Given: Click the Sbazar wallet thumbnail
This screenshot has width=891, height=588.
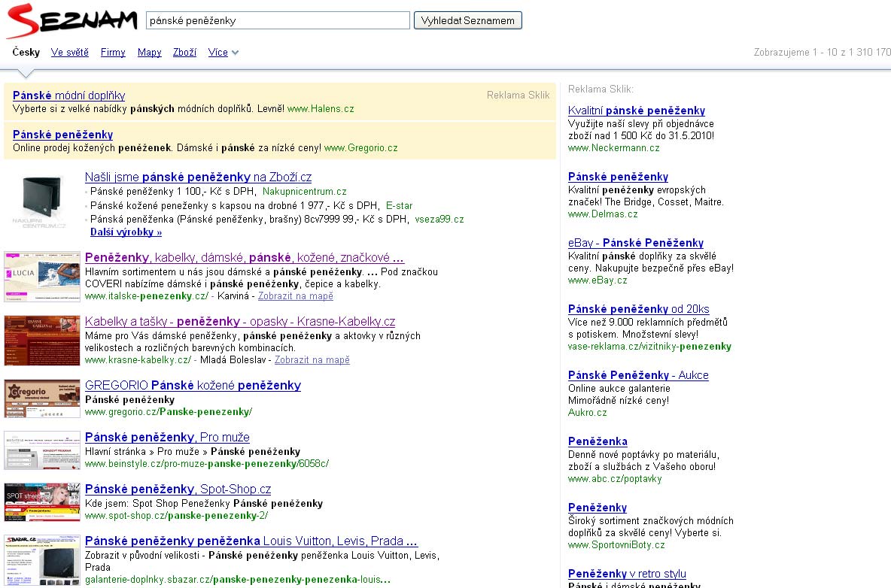Looking at the screenshot, I should pos(42,560).
